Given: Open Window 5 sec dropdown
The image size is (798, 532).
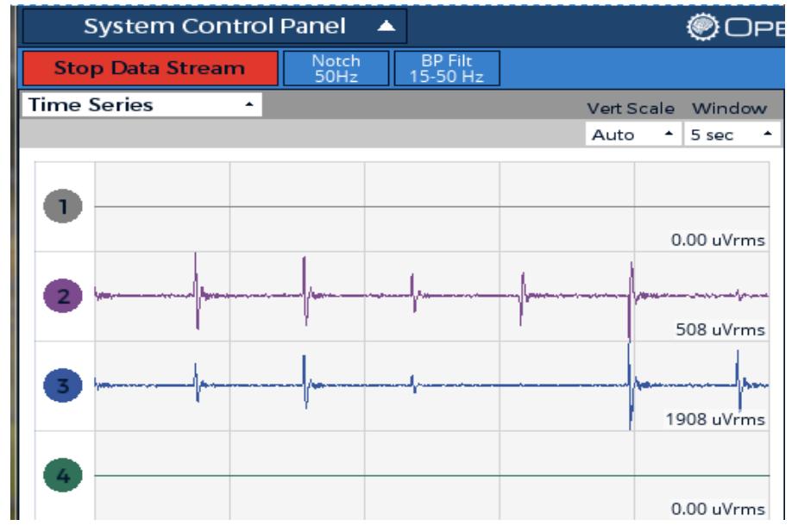Looking at the screenshot, I should coord(732,135).
